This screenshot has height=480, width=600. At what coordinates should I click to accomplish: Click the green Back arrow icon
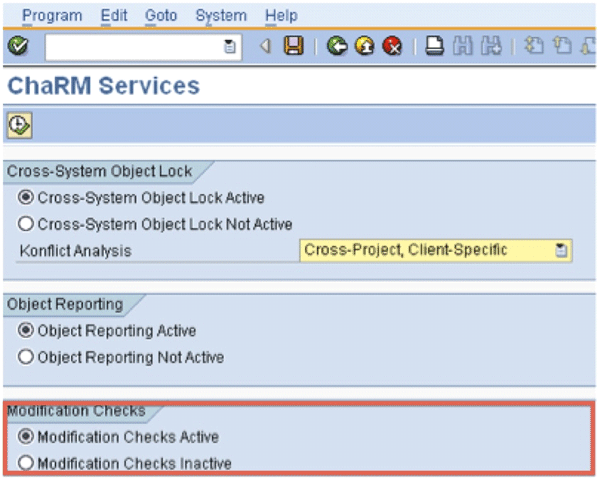(x=337, y=46)
